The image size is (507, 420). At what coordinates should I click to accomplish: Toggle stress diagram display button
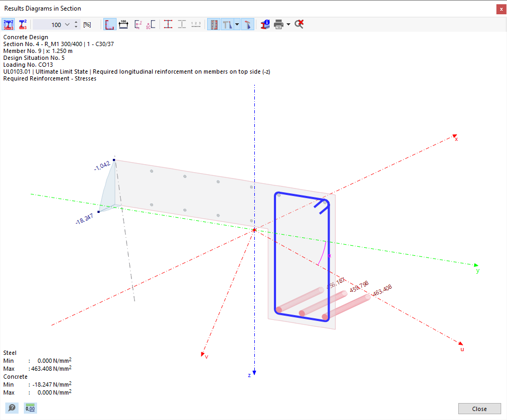pyautogui.click(x=228, y=24)
